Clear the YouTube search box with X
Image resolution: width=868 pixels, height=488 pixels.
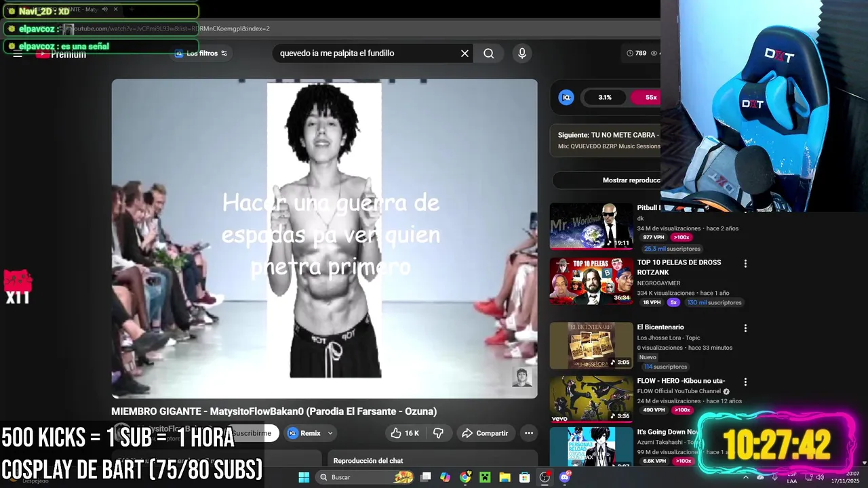(x=465, y=54)
